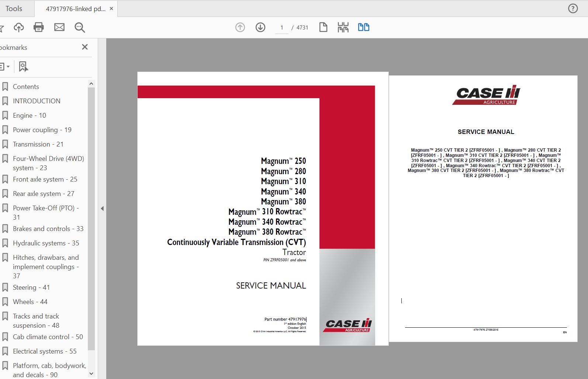Open Hitches, drawbars, and implement couplings bookmark
Viewport: 588px width, 379px height.
click(46, 266)
